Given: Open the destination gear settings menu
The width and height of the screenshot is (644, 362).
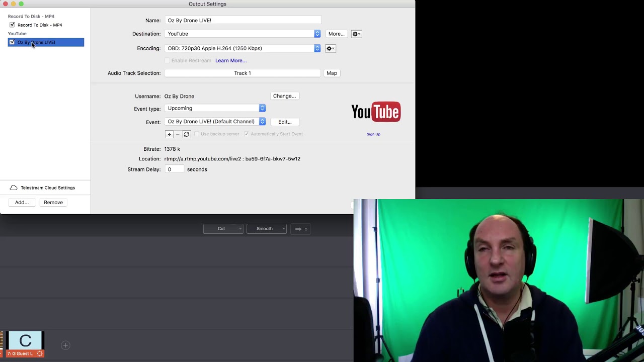Looking at the screenshot, I should [356, 34].
